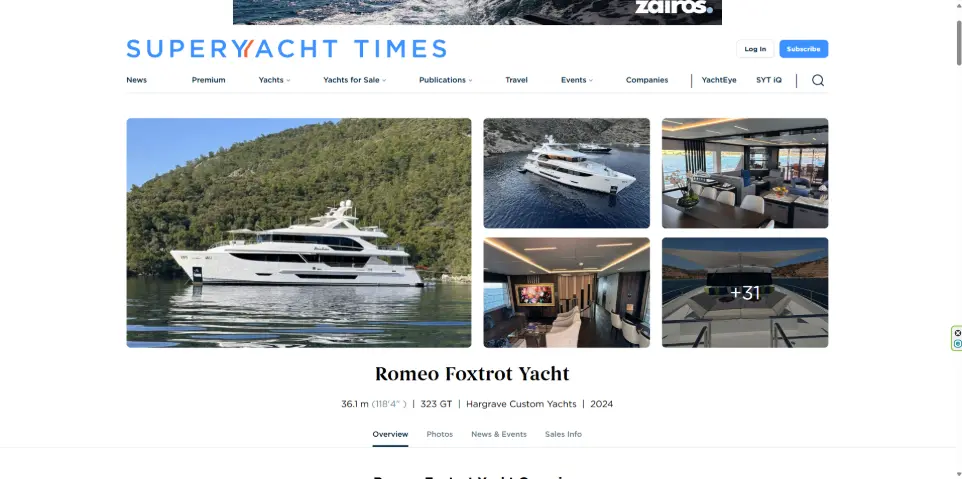This screenshot has height=479, width=962.
Task: Expand the Yachts for Sale dropdown
Action: pos(355,80)
